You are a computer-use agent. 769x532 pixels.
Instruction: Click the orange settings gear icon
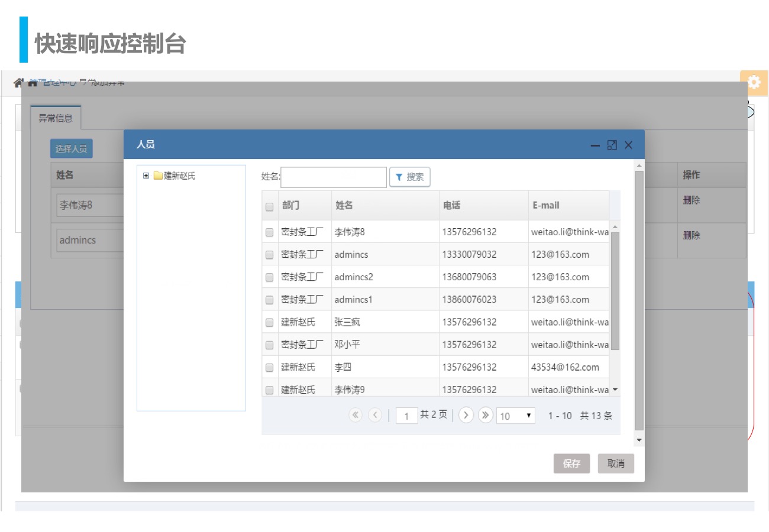click(754, 83)
